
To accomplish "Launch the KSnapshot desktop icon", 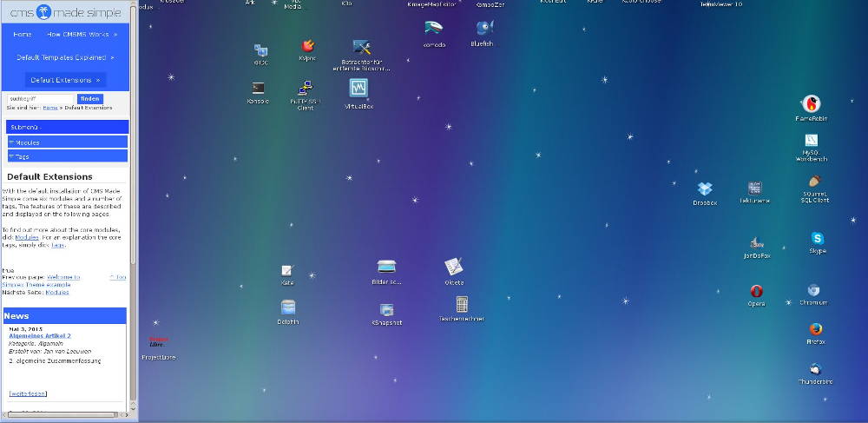I will coord(386,310).
